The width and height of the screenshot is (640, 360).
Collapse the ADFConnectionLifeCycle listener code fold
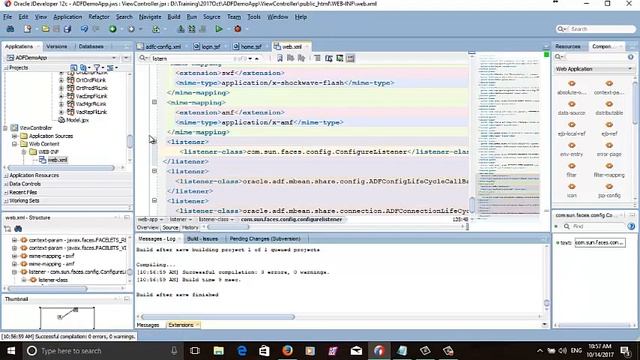[155, 200]
